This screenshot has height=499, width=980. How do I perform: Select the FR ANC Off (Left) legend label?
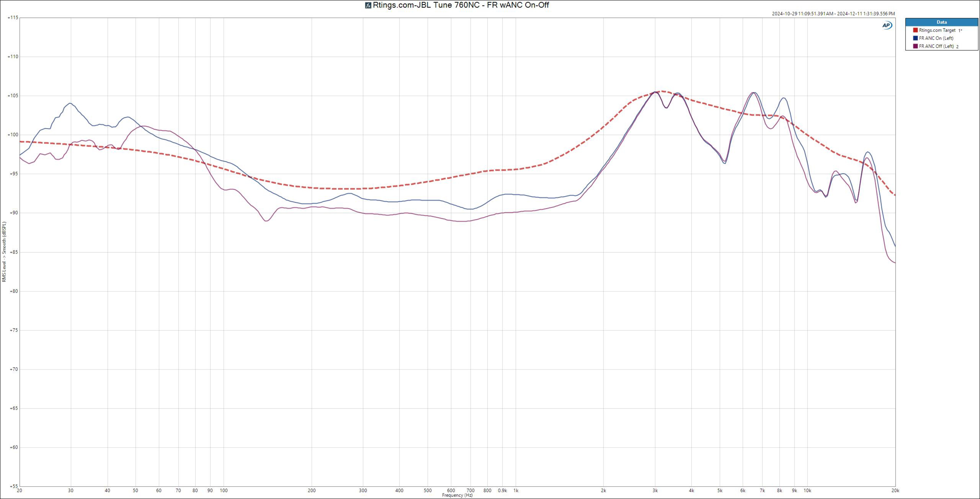tap(936, 46)
